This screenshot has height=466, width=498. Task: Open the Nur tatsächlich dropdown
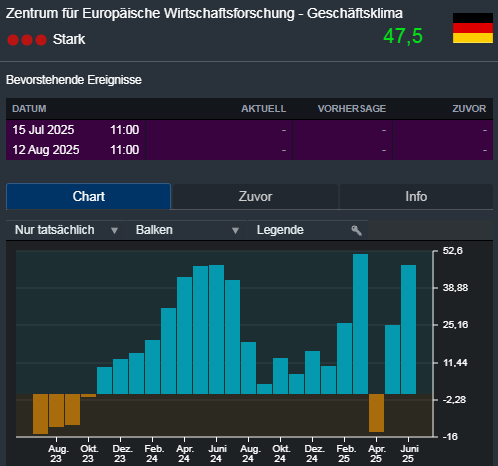(66, 230)
